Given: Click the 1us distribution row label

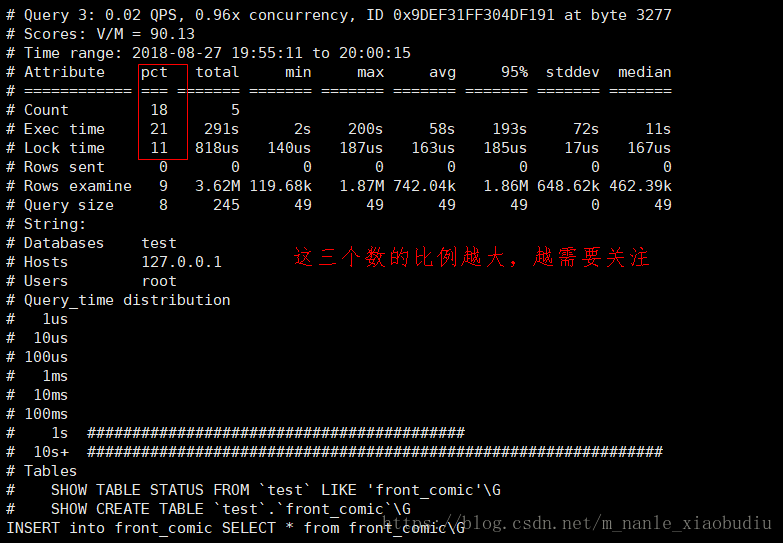Looking at the screenshot, I should tap(55, 319).
